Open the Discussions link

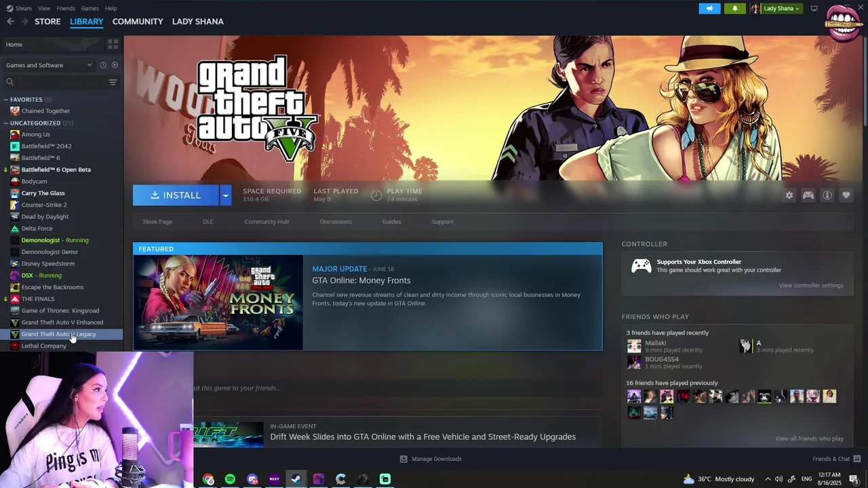coord(336,222)
